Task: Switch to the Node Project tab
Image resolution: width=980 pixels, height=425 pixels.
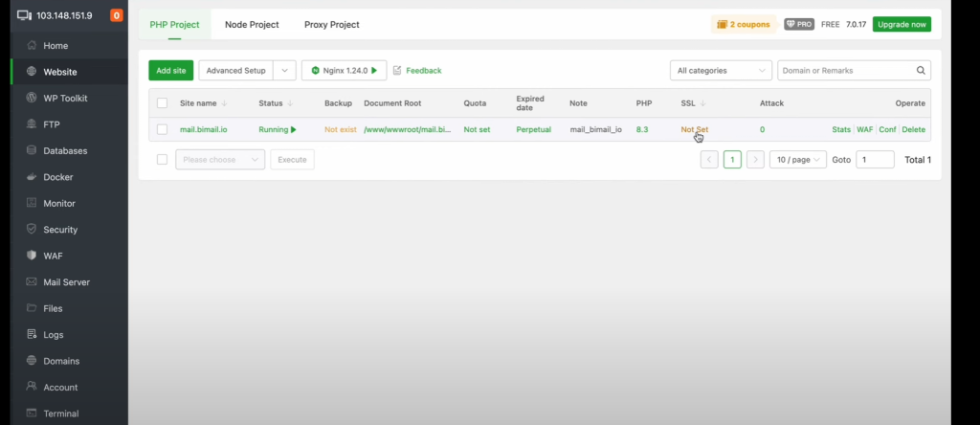Action: 252,24
